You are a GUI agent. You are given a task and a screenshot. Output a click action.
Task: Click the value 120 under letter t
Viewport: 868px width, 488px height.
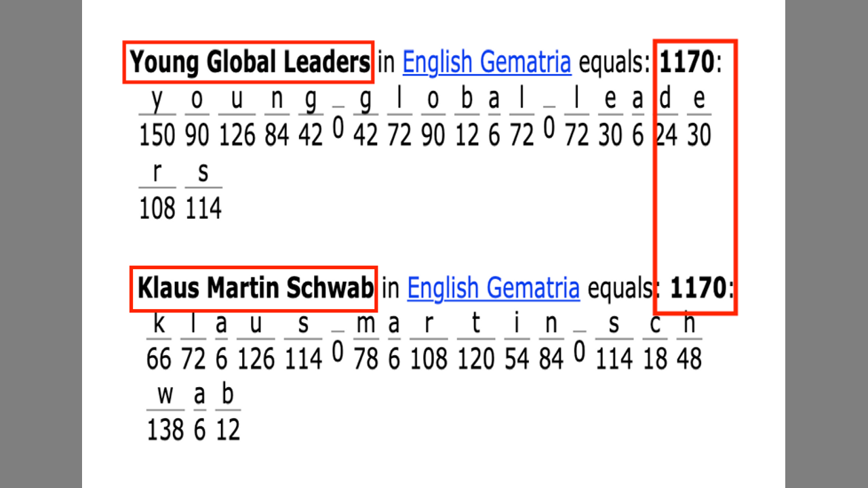pyautogui.click(x=475, y=359)
